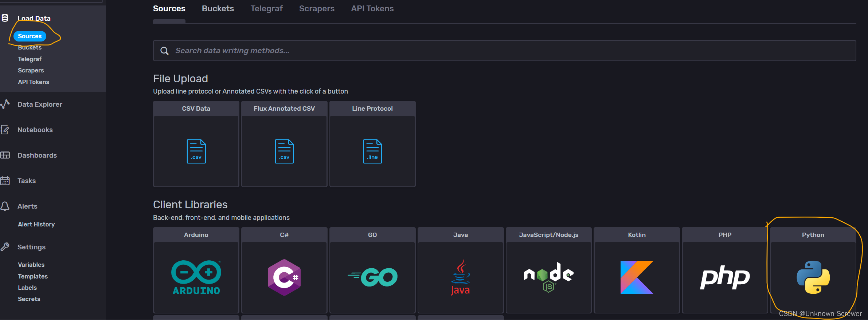Open Settings label in sidebar
Viewport: 868px width, 320px height.
[31, 247]
